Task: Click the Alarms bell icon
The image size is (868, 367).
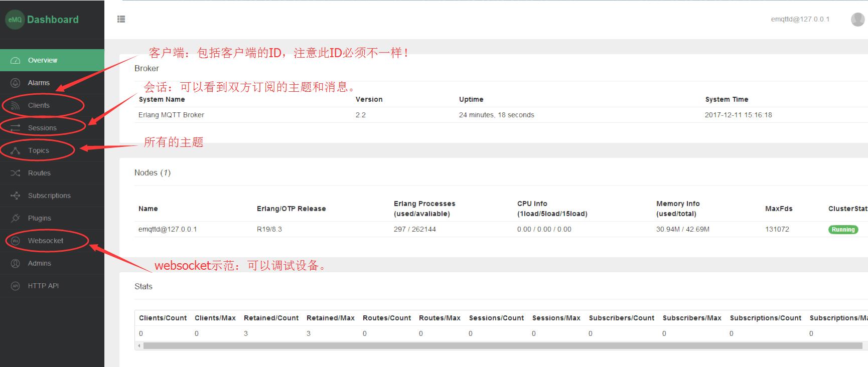Action: tap(16, 83)
